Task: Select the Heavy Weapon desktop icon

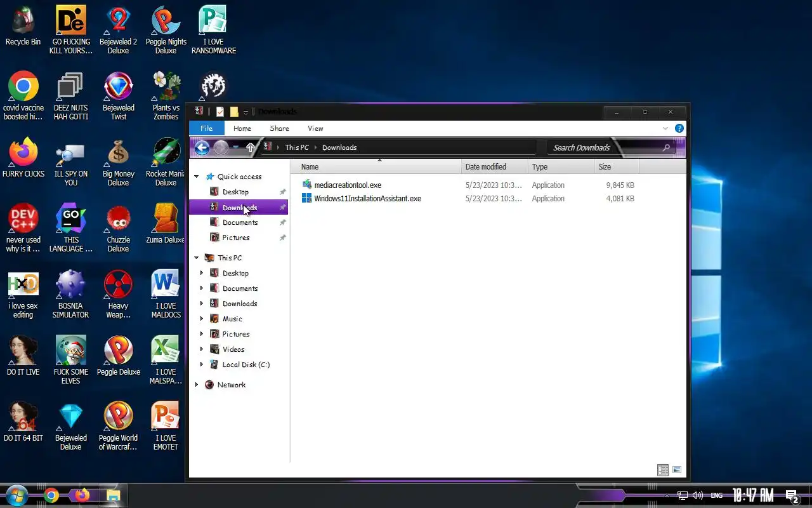Action: tap(118, 295)
